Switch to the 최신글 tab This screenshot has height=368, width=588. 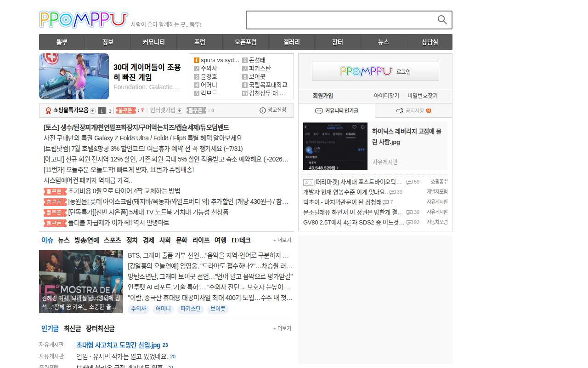73,328
